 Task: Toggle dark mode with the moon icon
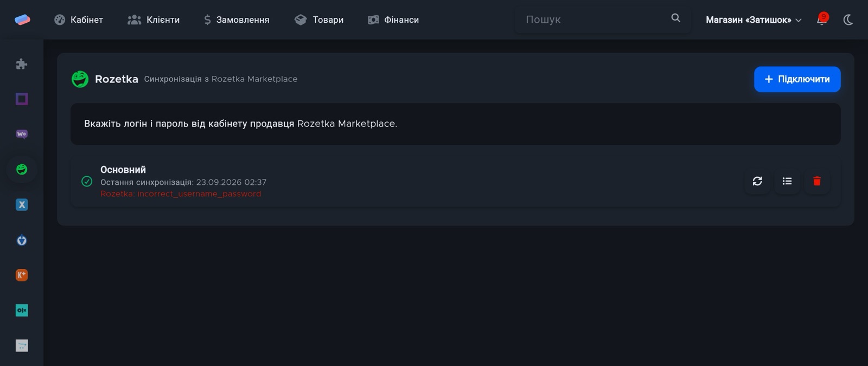pos(848,20)
